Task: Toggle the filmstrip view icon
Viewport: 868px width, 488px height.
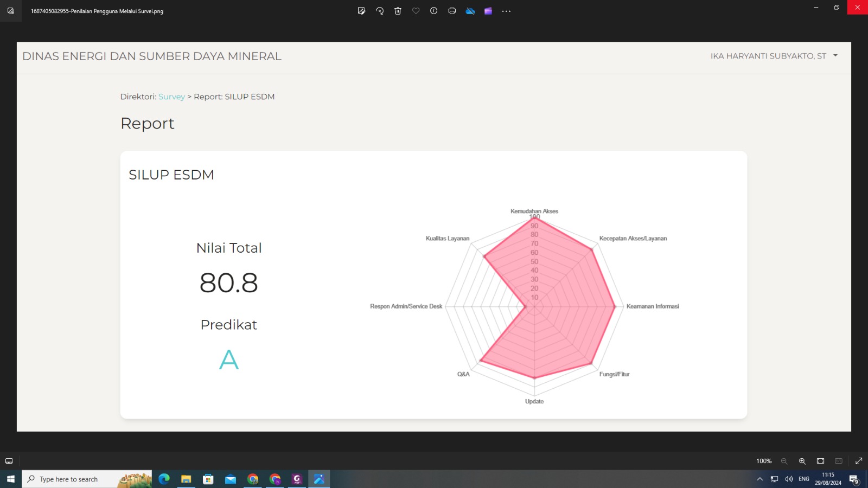Action: [9, 461]
